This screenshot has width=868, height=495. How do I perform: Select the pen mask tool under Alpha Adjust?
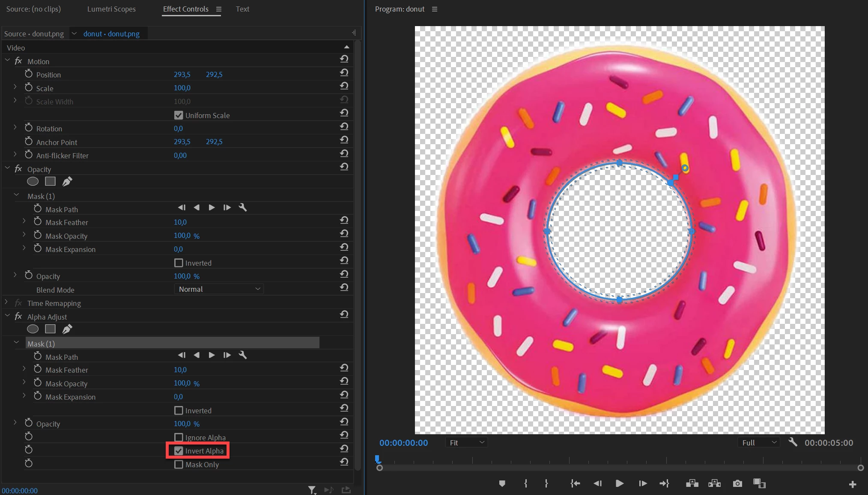coord(67,329)
